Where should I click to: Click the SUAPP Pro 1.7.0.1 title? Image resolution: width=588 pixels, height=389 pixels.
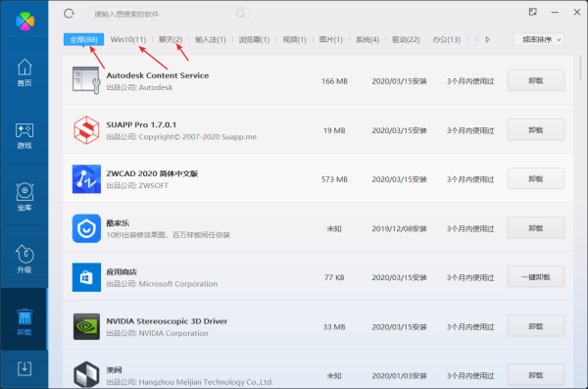coord(141,124)
